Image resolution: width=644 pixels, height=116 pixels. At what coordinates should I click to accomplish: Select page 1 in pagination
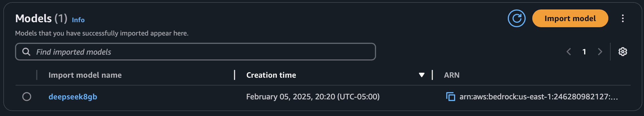pyautogui.click(x=584, y=52)
